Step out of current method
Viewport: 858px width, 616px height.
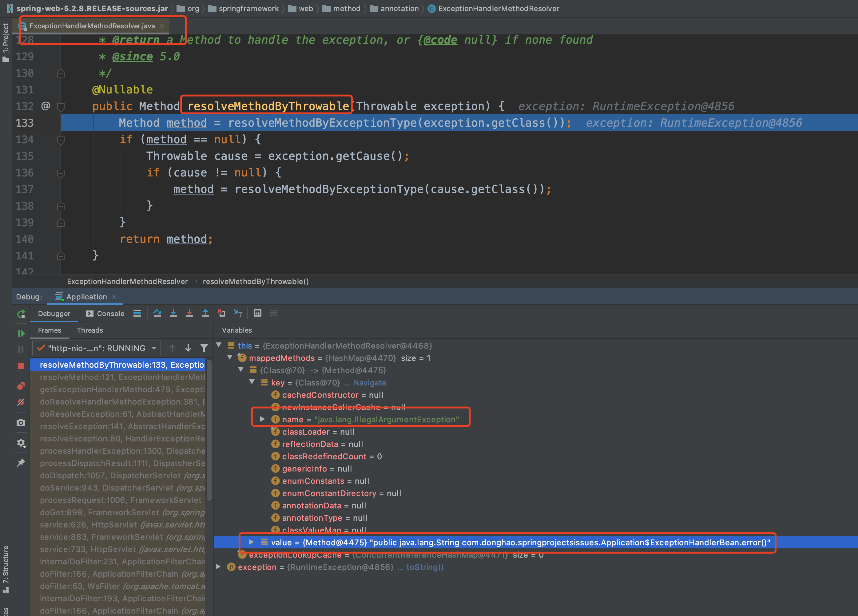pos(205,313)
